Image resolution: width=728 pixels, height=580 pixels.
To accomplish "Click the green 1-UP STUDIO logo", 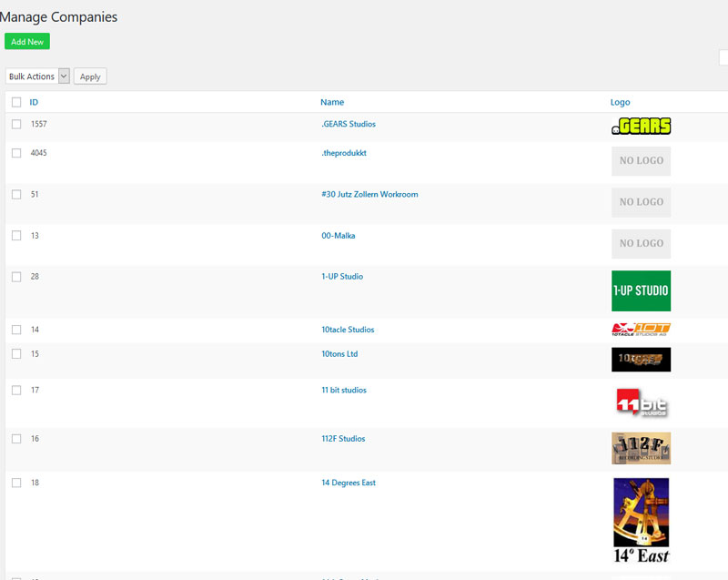I will (642, 290).
